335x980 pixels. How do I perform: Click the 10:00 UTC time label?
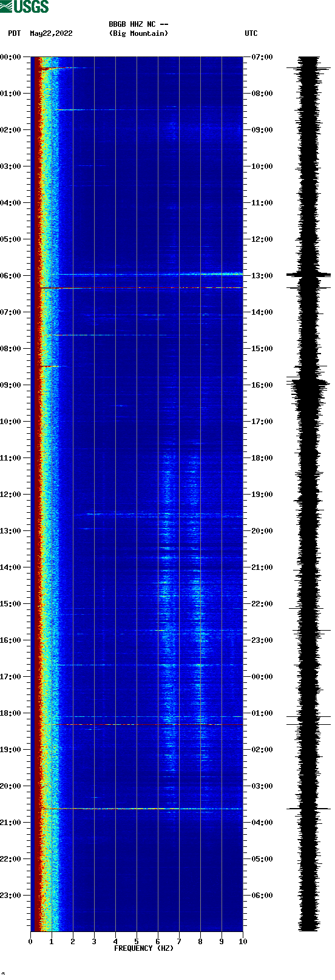(x=262, y=166)
